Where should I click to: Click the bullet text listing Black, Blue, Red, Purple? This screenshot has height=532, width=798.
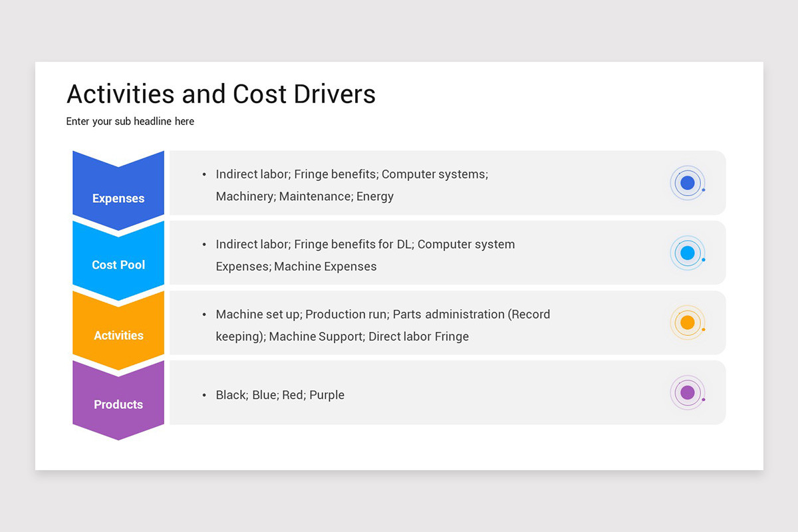(x=279, y=394)
